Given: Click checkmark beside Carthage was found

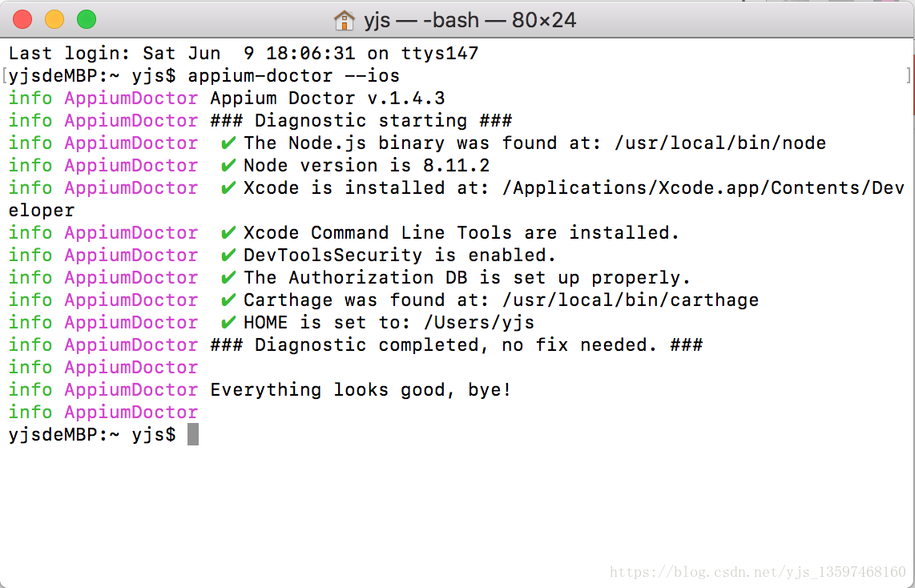Looking at the screenshot, I should click(228, 300).
